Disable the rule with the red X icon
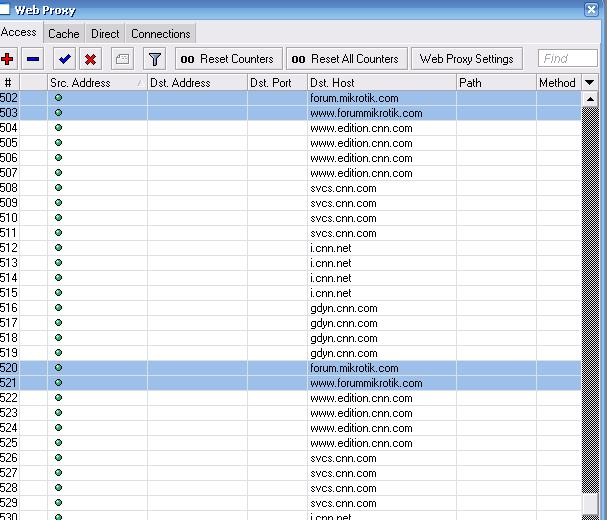The width and height of the screenshot is (607, 520). coord(91,59)
